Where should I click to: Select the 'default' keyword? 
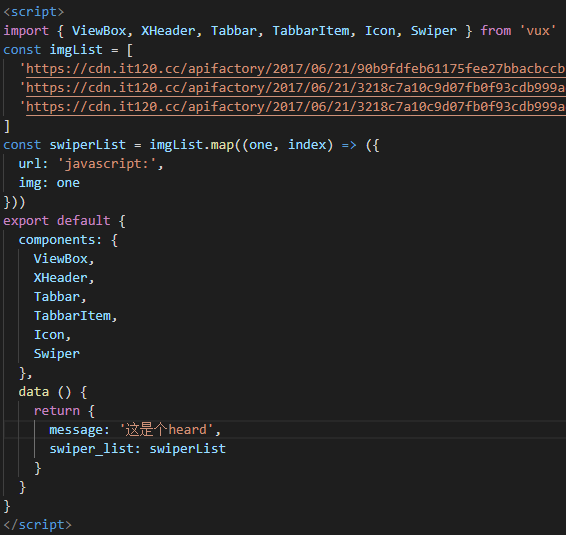[84, 221]
